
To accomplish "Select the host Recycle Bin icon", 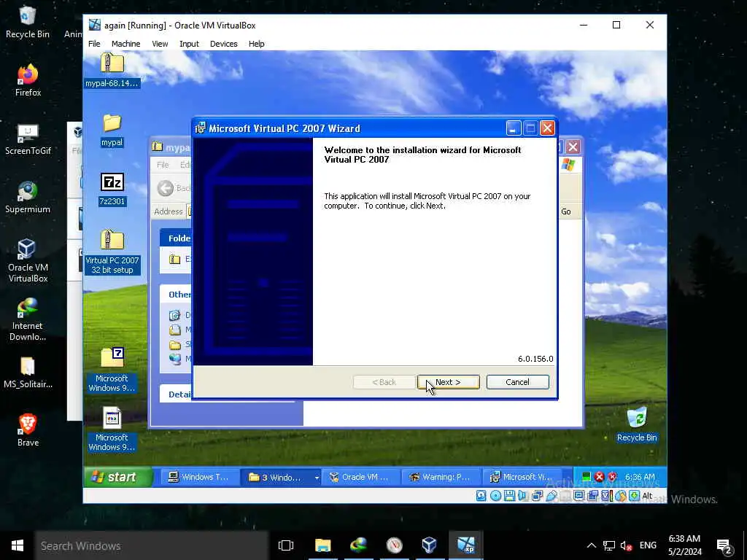I will click(27, 23).
